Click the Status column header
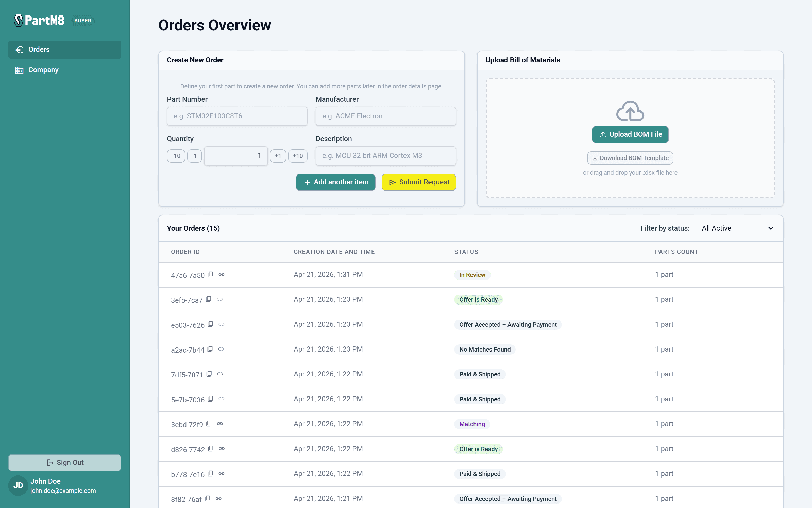Screen dimensions: 812x508 tap(466, 252)
